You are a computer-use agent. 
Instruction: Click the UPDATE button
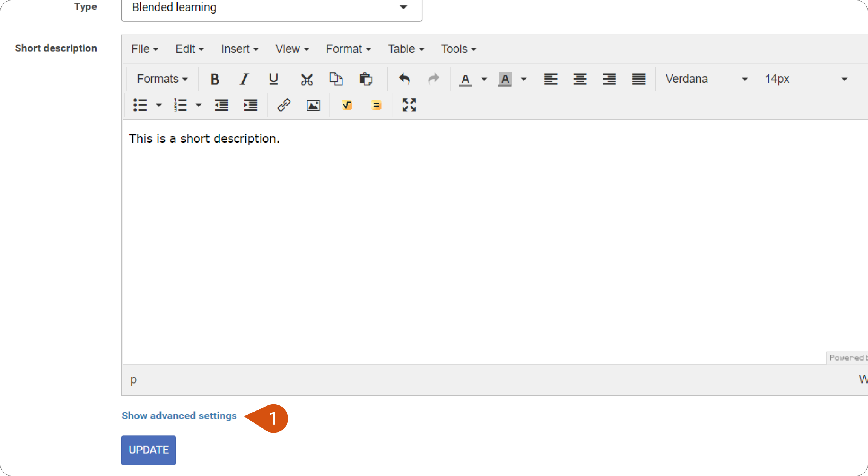tap(149, 450)
